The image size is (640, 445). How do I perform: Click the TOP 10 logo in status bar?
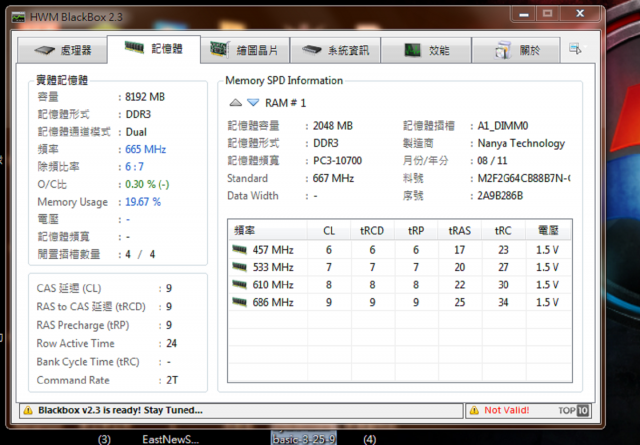pyautogui.click(x=573, y=410)
